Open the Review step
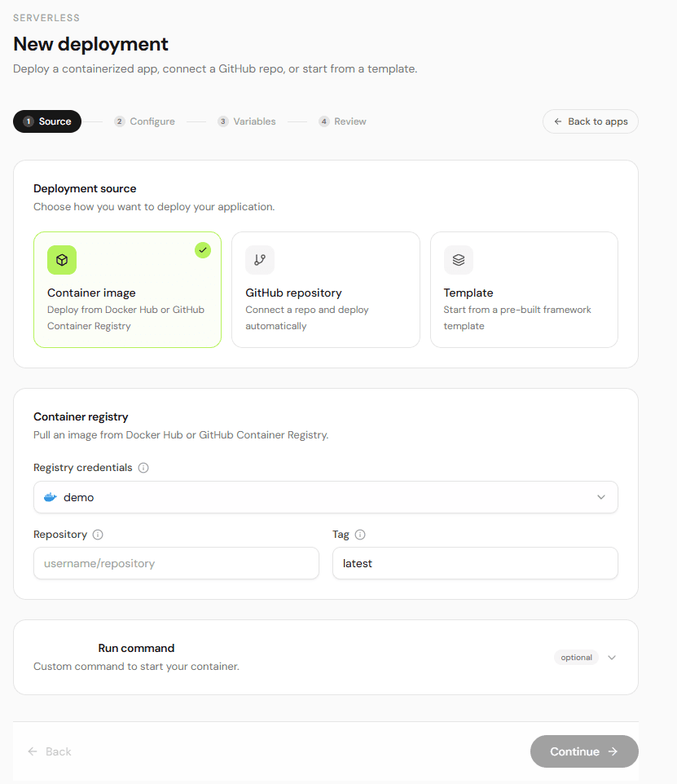The image size is (677, 784). pyautogui.click(x=342, y=121)
